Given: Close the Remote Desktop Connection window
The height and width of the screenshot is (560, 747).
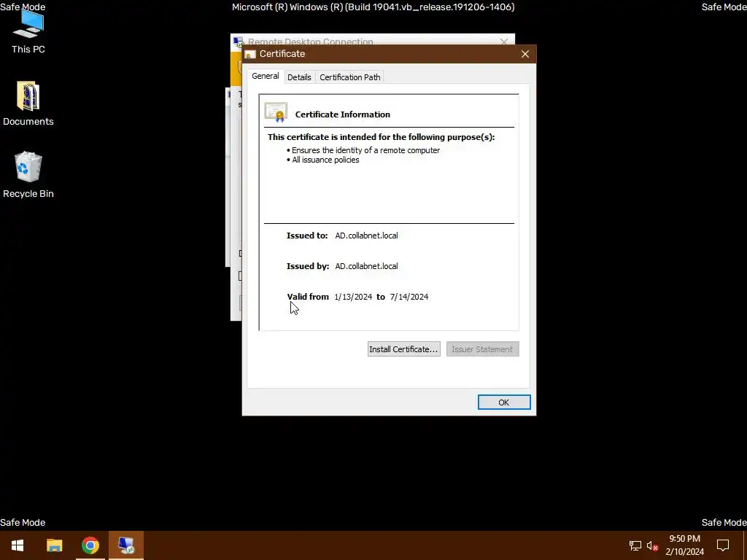Looking at the screenshot, I should 504,42.
